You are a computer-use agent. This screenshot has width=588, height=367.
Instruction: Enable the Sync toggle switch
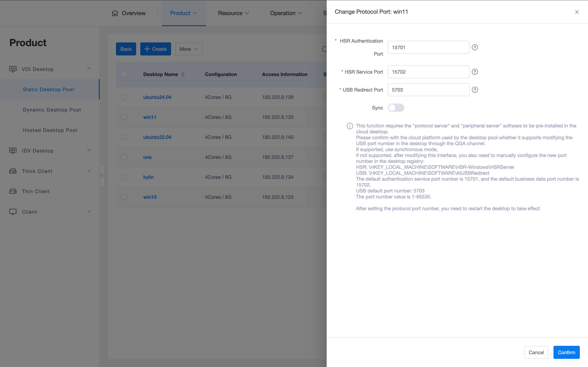[x=396, y=108]
